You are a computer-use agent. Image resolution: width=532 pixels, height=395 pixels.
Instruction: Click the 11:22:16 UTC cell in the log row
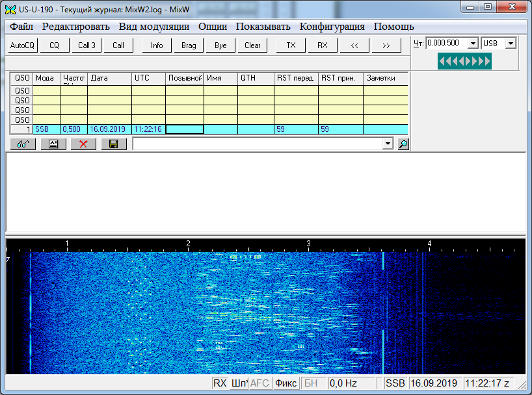click(x=148, y=129)
